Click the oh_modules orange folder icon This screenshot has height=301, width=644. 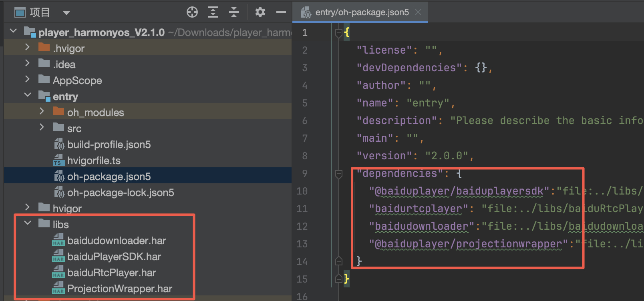coord(58,111)
